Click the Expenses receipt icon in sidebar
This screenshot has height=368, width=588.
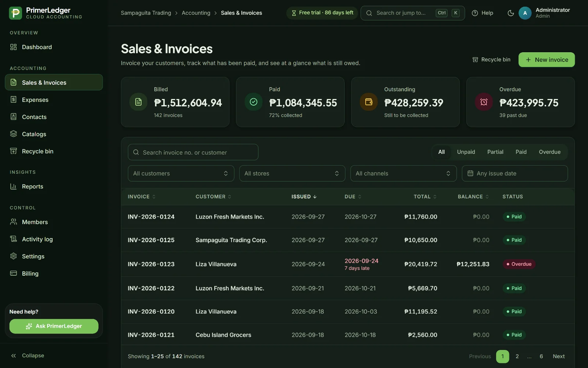coord(14,99)
